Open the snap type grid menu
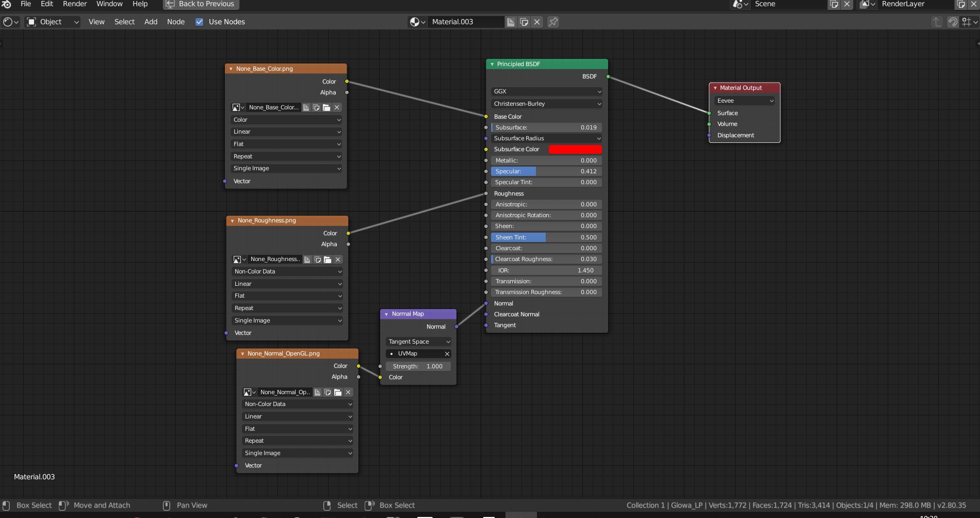This screenshot has width=980, height=518. click(x=970, y=22)
